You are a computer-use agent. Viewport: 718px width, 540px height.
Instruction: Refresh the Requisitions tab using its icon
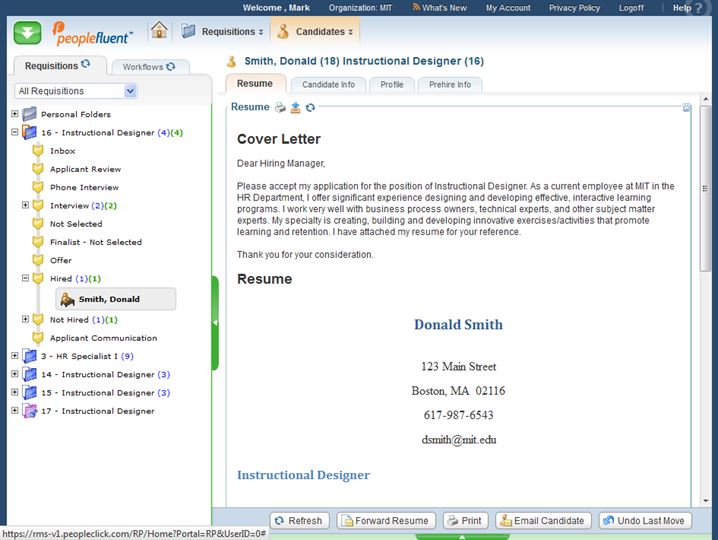85,65
